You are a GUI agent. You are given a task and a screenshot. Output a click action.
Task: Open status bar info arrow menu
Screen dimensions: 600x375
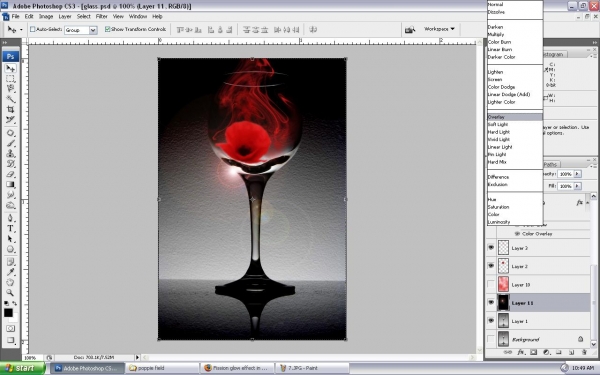coord(137,357)
